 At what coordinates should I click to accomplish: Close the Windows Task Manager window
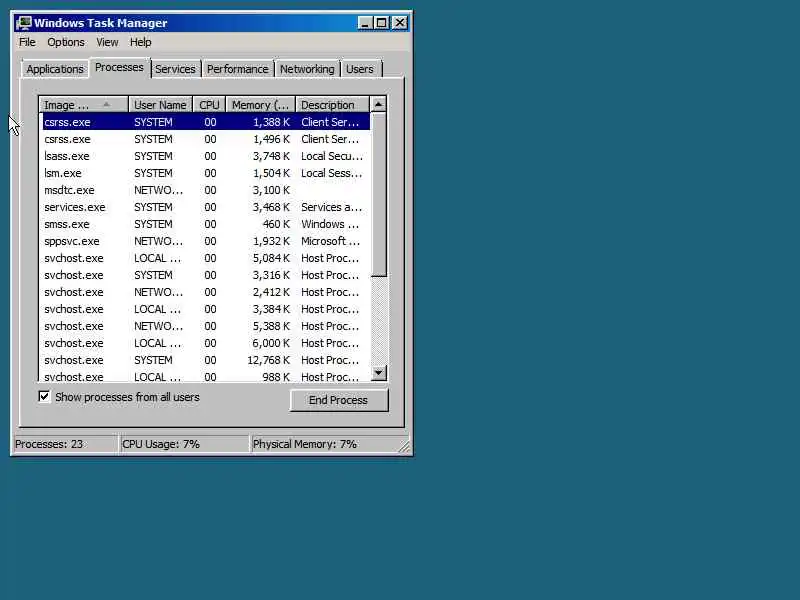point(399,23)
